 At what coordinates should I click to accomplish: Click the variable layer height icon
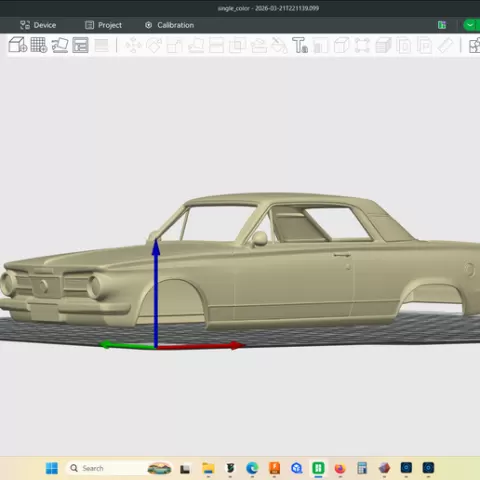[101, 45]
